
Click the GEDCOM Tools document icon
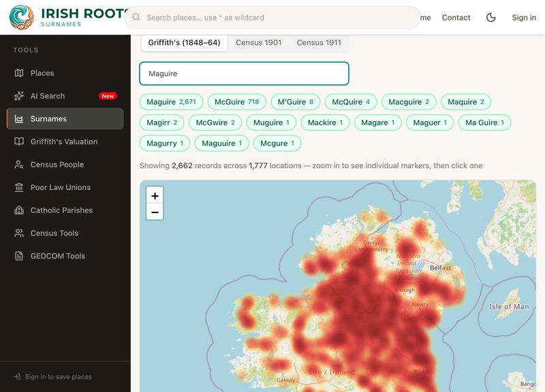19,257
